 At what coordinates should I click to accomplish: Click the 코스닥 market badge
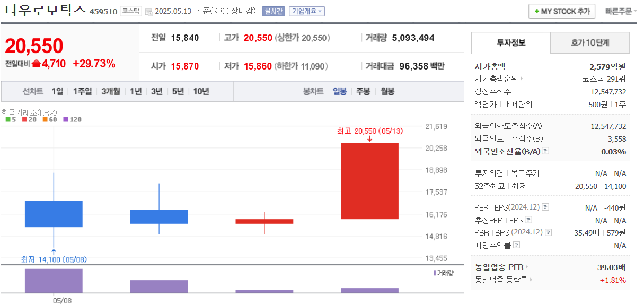[131, 11]
